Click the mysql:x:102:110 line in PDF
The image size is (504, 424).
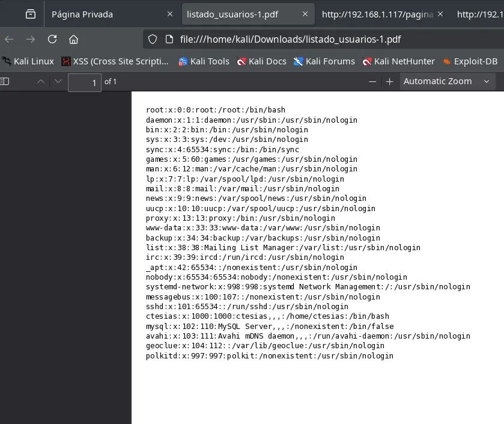point(270,326)
